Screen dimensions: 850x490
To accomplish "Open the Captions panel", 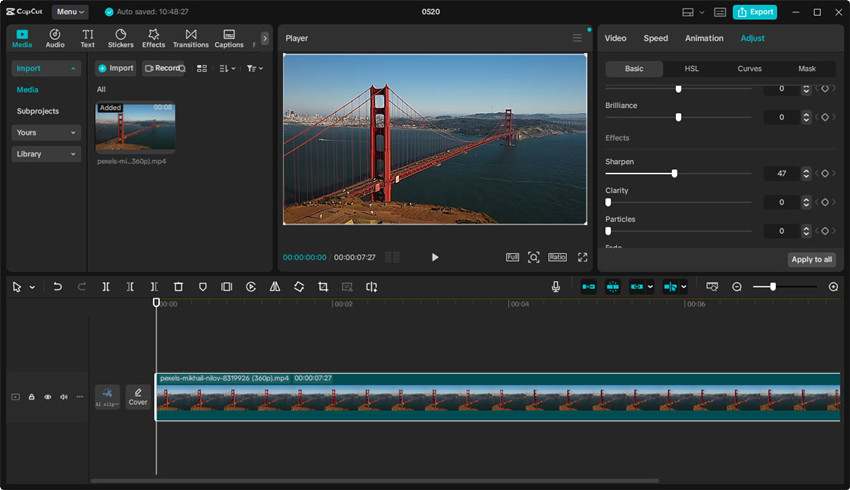I will click(x=229, y=38).
